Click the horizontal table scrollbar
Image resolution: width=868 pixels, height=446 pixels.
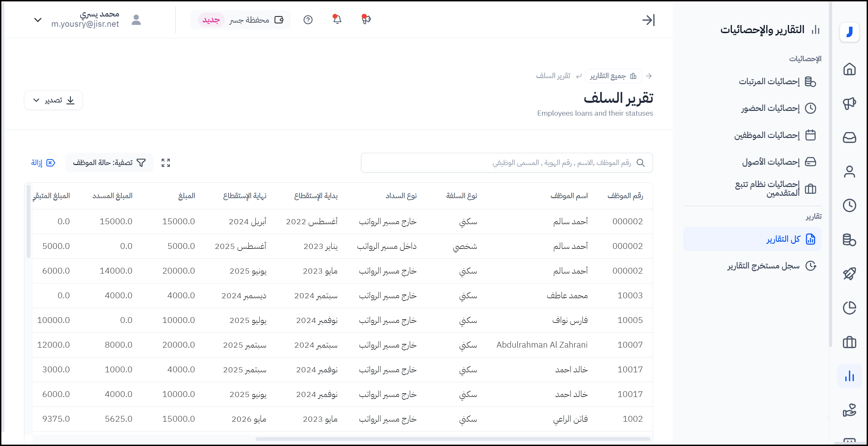tap(453, 439)
